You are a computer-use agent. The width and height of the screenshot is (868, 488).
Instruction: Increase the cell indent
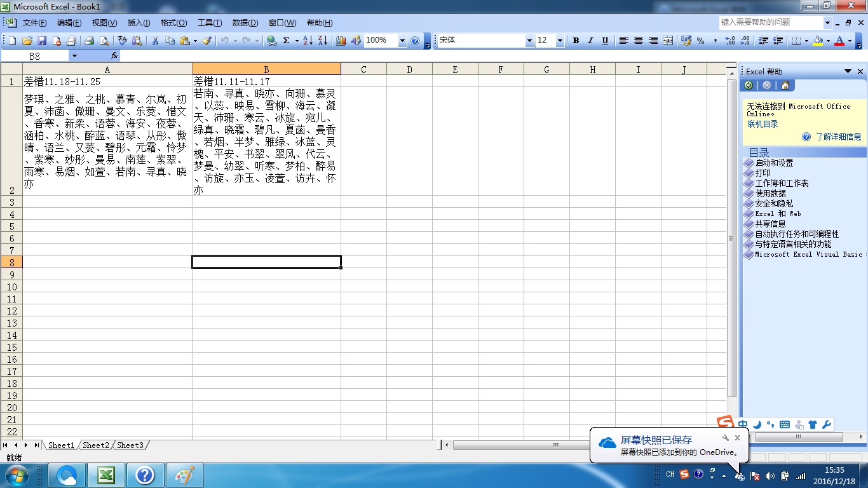pyautogui.click(x=778, y=41)
